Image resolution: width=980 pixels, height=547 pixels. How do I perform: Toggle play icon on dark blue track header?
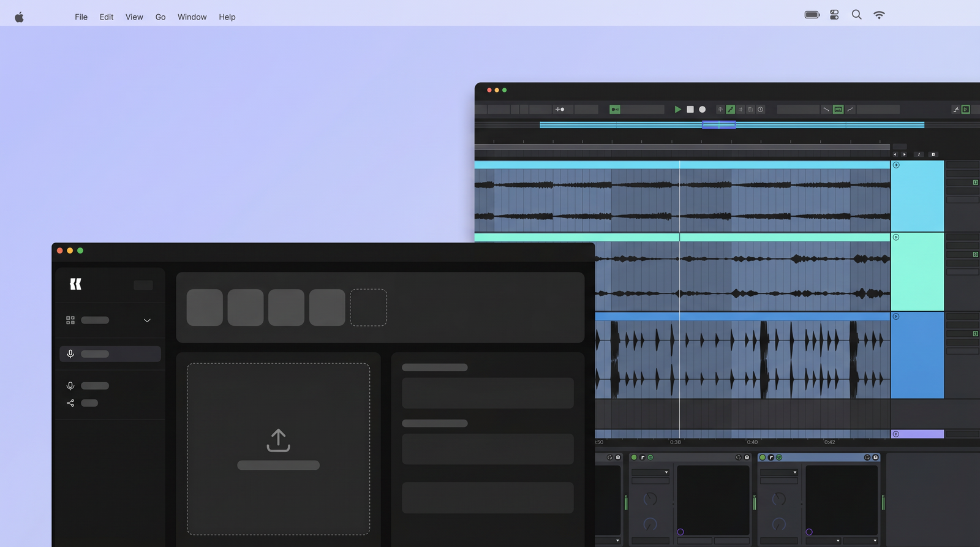coord(896,317)
